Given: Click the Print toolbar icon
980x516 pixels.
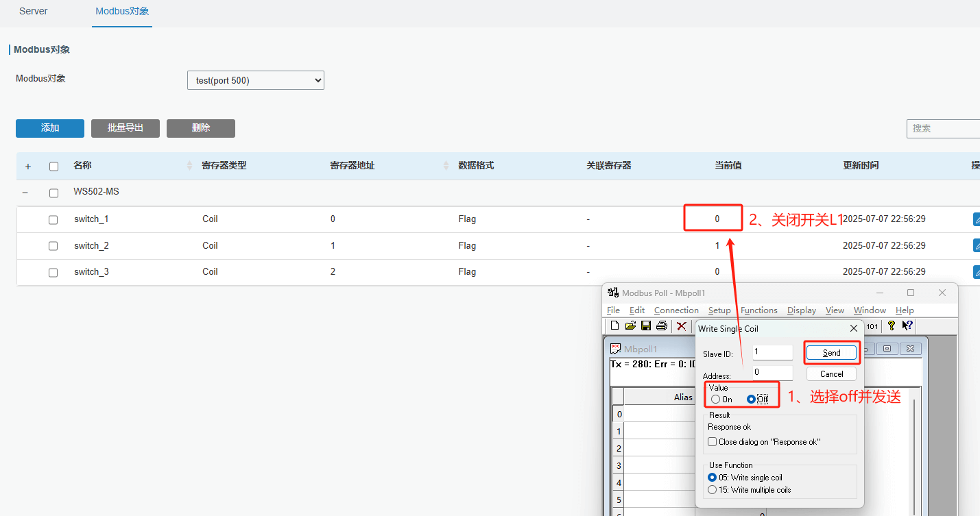Looking at the screenshot, I should pos(661,326).
